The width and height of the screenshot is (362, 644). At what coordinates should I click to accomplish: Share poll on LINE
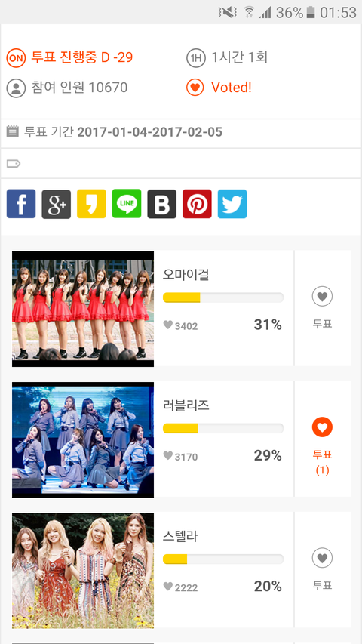tap(127, 204)
